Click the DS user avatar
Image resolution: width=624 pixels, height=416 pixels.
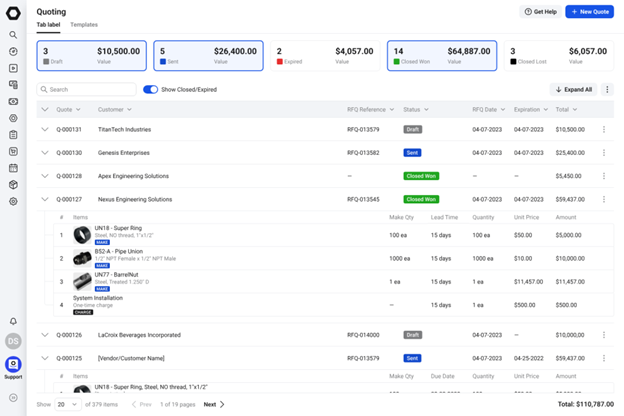click(13, 342)
